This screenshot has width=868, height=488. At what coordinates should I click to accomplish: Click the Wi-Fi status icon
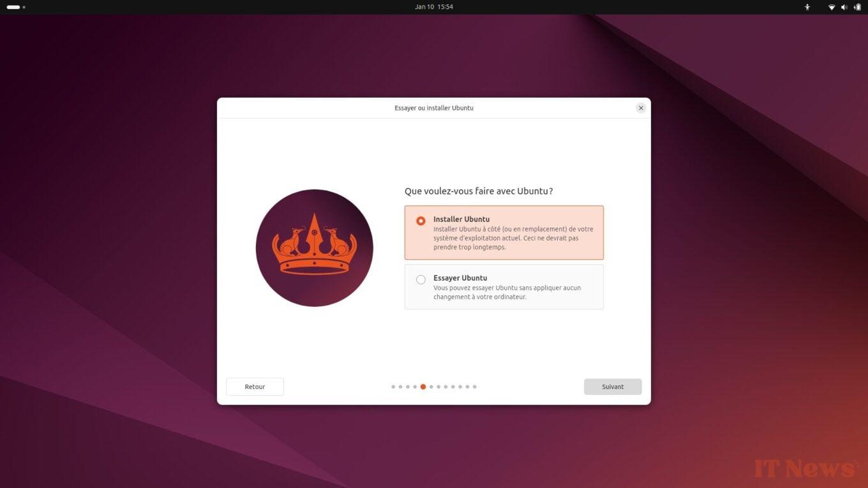tap(831, 7)
